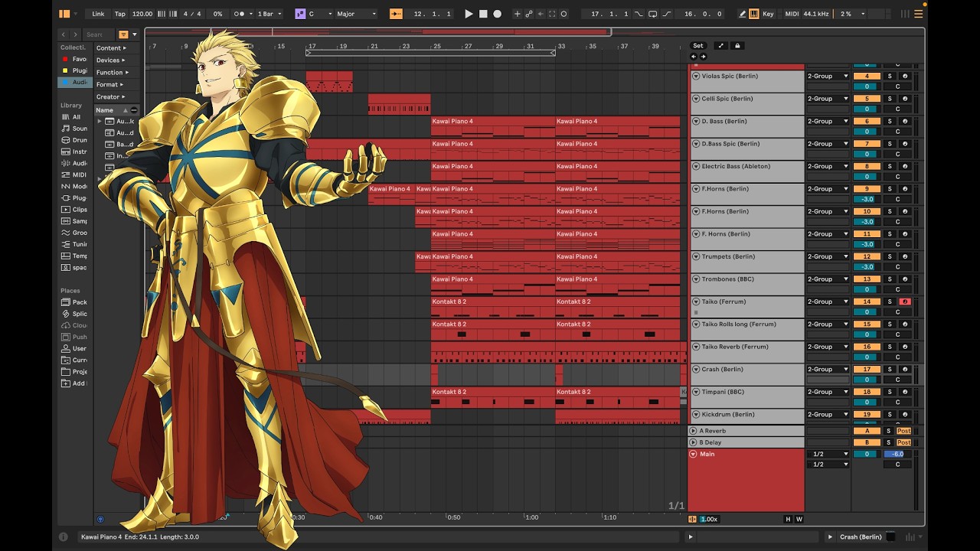Select Drums category in browser Library
Viewport: 980px width, 551px height.
pos(75,140)
